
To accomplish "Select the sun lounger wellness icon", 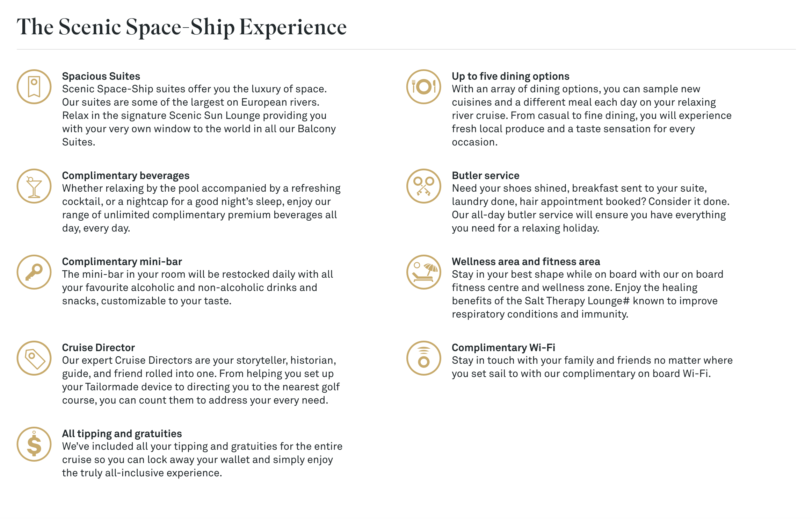I will (424, 272).
